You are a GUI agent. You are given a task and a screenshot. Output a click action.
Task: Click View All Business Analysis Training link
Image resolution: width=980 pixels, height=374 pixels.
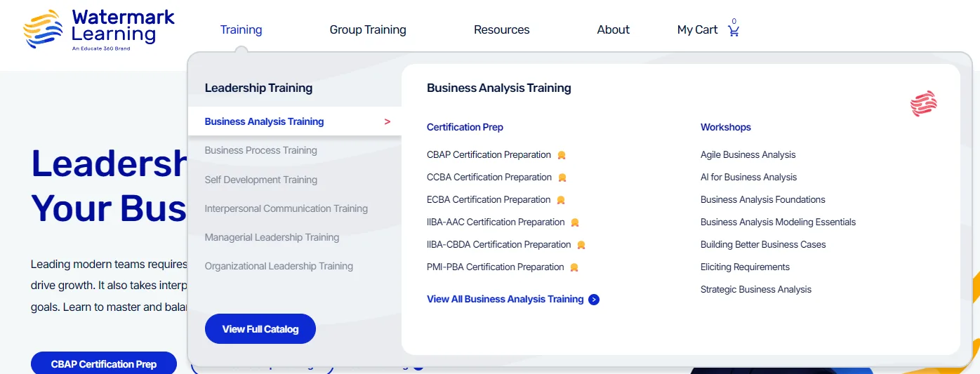(505, 299)
